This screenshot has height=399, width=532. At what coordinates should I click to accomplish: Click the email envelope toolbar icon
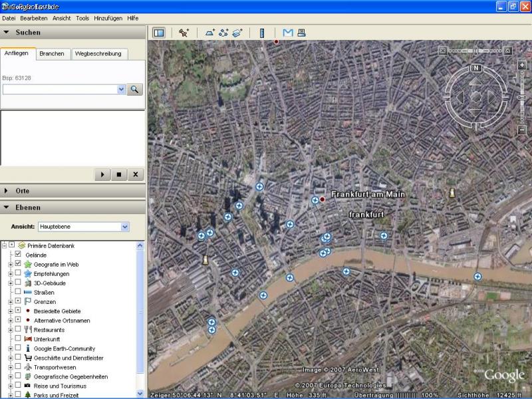click(x=288, y=32)
